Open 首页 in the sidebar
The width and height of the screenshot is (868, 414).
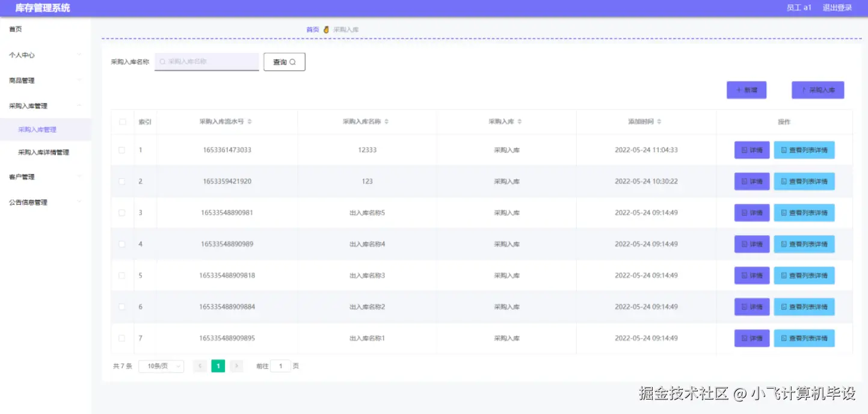(x=46, y=29)
